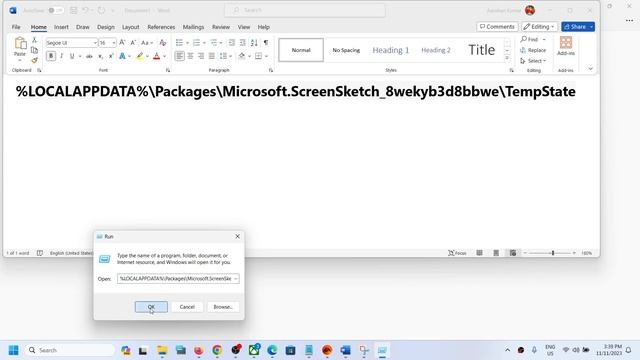This screenshot has width=640, height=360.
Task: Apply Heading 1 style
Action: point(391,50)
